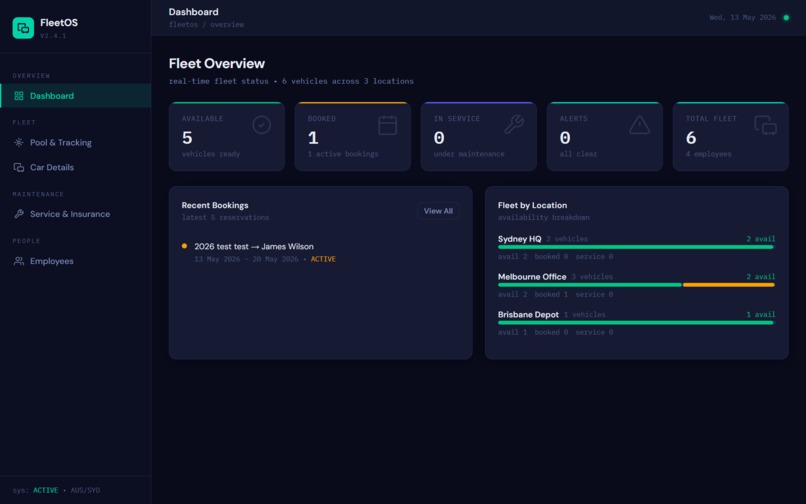Click the AUS/SYD region label
806x504 pixels.
(85, 490)
